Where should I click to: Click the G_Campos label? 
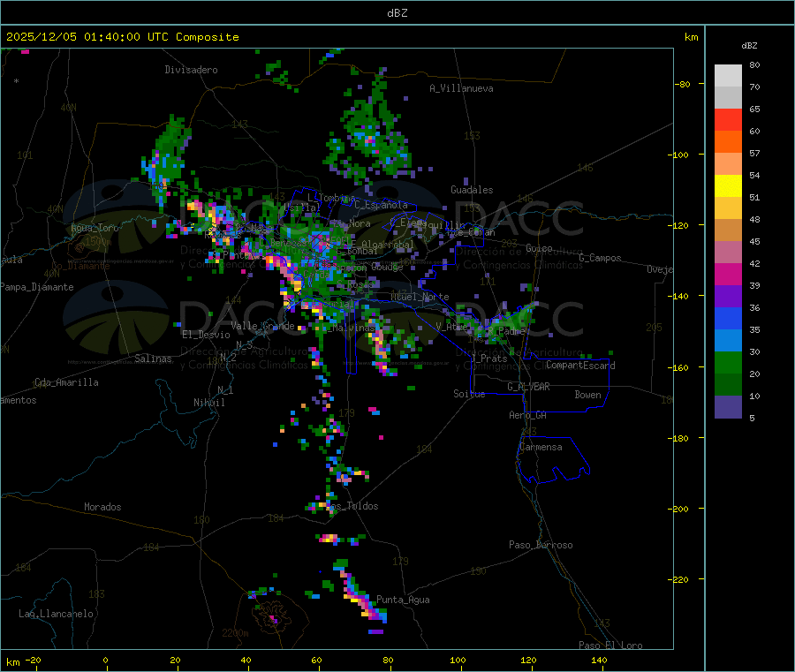point(600,258)
